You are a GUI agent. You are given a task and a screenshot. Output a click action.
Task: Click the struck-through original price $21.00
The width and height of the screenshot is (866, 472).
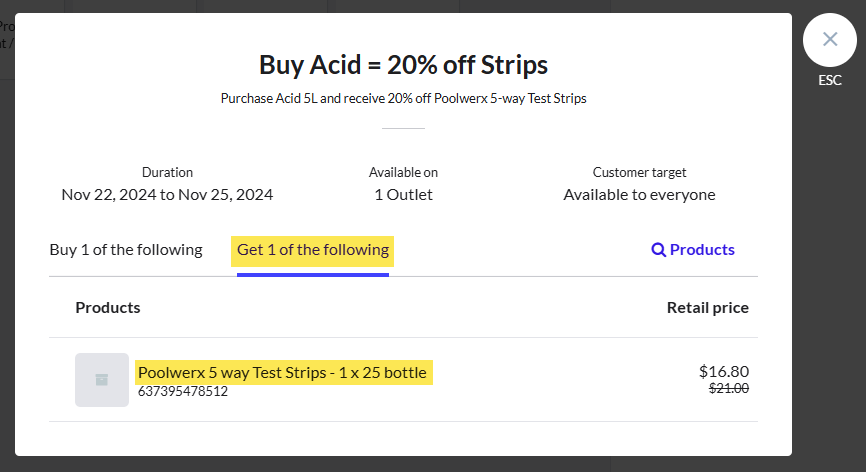[728, 389]
